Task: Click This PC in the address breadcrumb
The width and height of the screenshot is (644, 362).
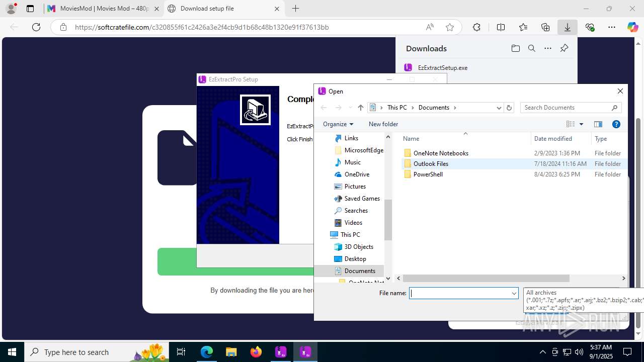Action: 396,108
